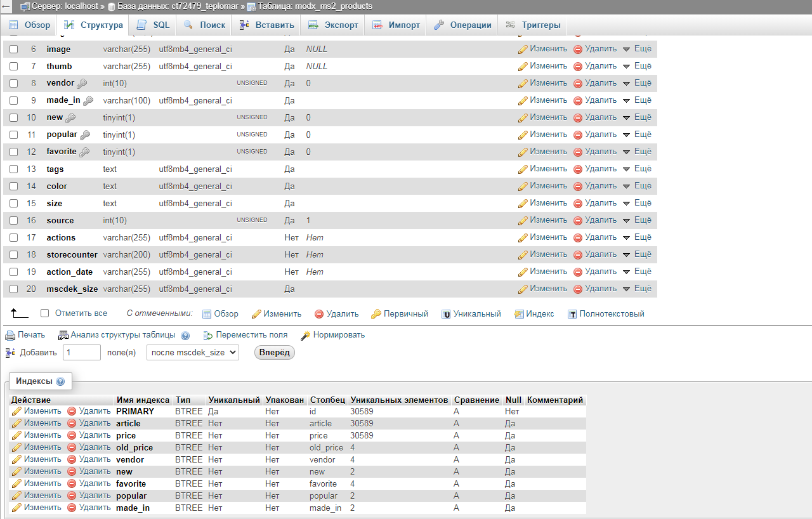
Task: Switch to the Триггеры tab
Action: (x=533, y=25)
